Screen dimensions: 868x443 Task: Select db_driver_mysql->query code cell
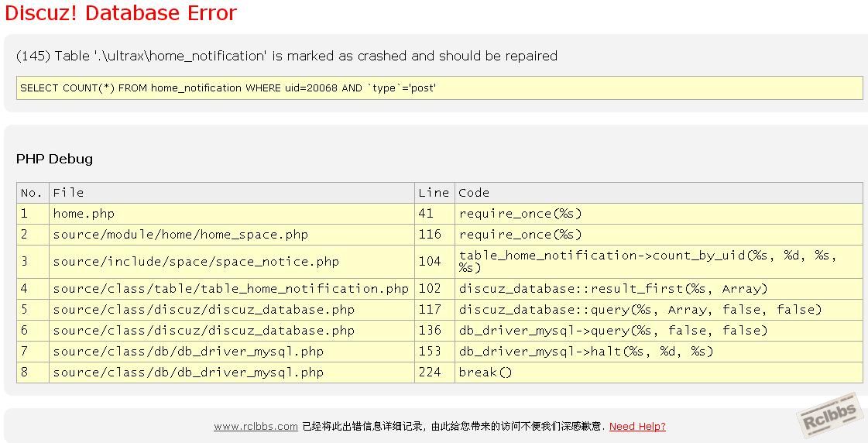(x=659, y=331)
